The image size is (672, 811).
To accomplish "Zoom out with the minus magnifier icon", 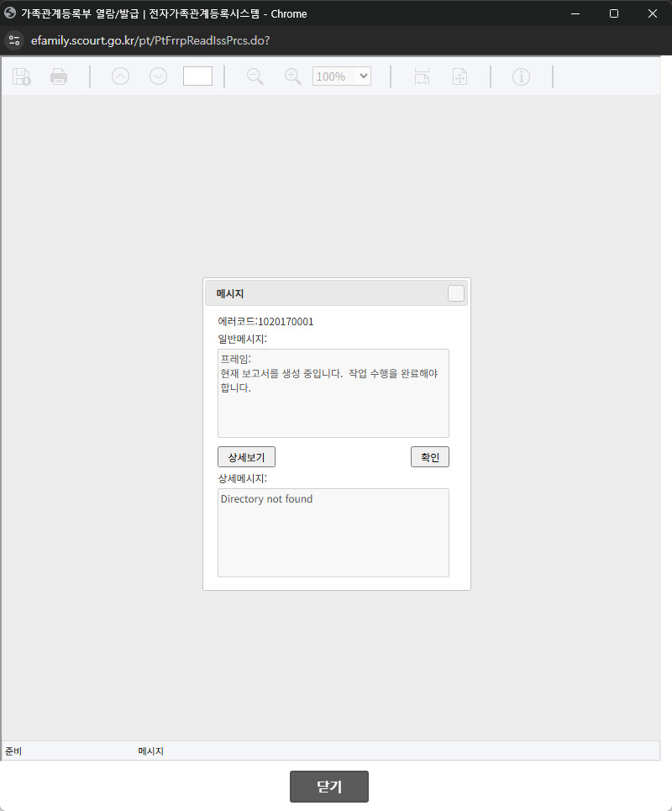I will [255, 76].
